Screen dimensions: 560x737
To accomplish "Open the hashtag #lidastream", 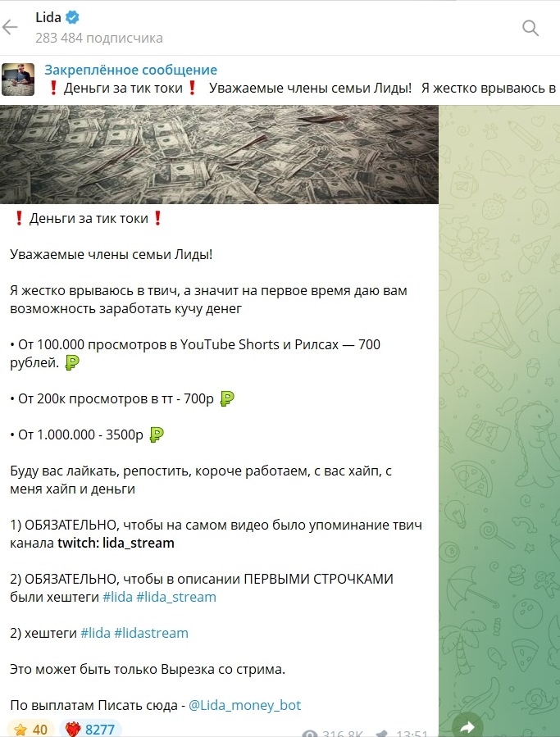I will pos(151,633).
